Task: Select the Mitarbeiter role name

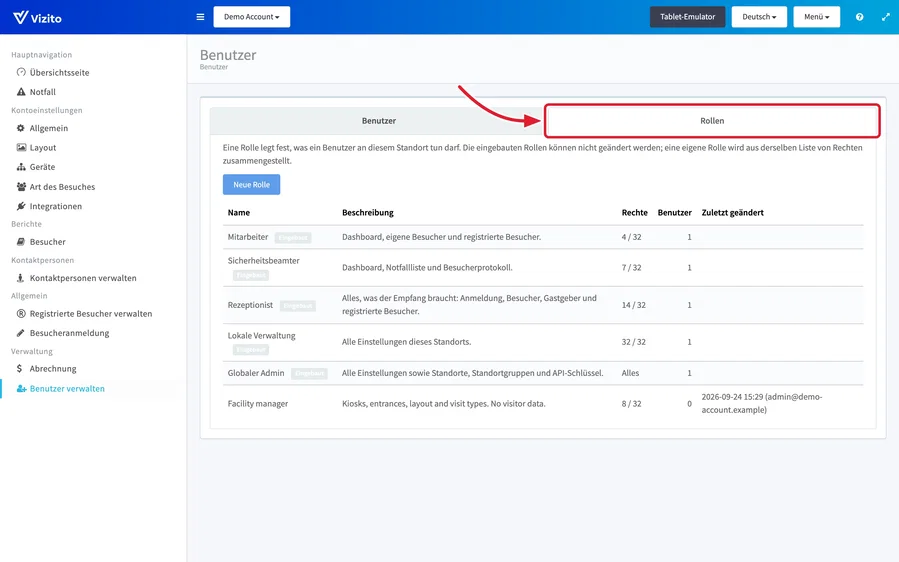Action: 248,236
